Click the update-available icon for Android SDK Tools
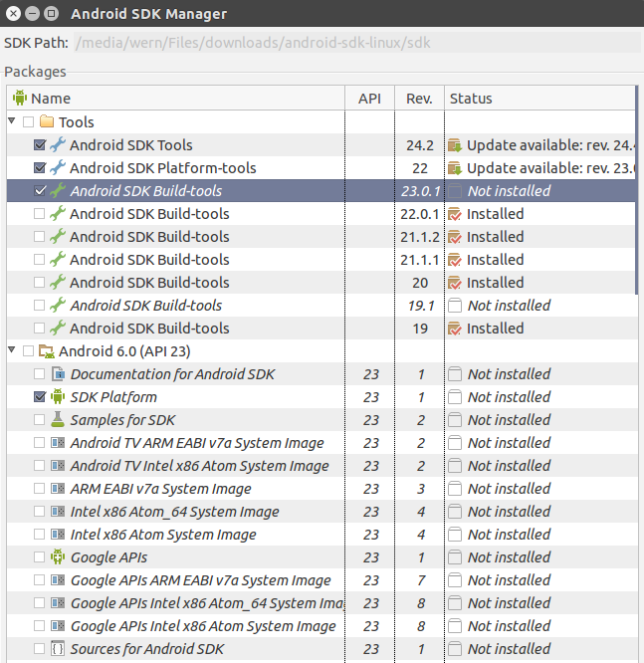 coord(455,145)
